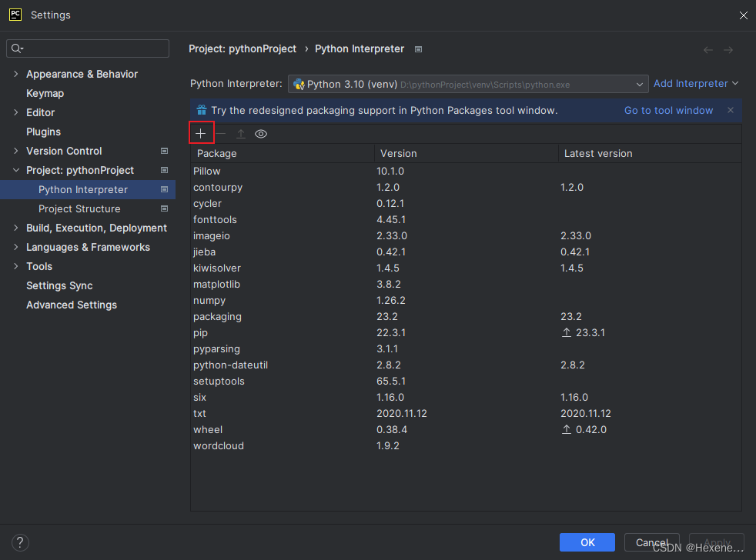The height and width of the screenshot is (560, 756).
Task: Open Advanced Settings page
Action: [x=72, y=305]
